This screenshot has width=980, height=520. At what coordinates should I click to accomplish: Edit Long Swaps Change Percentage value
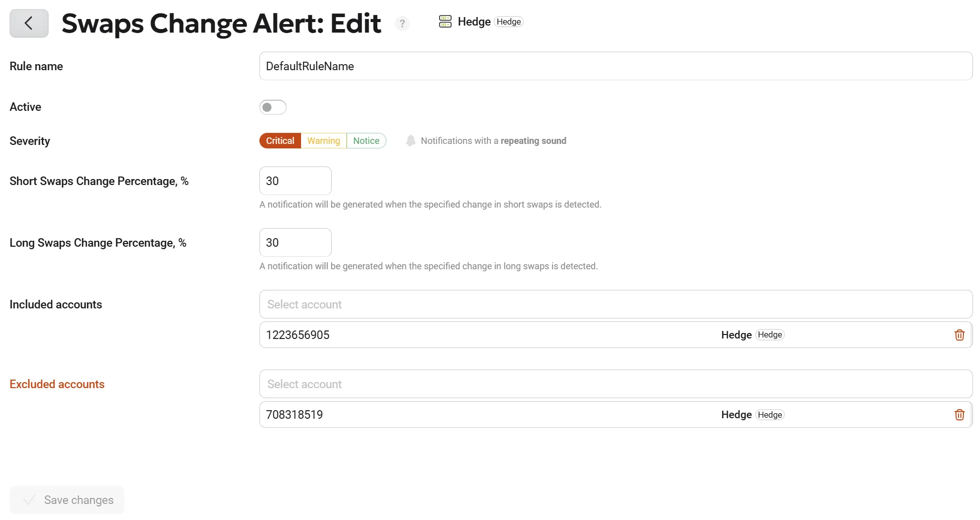point(296,243)
